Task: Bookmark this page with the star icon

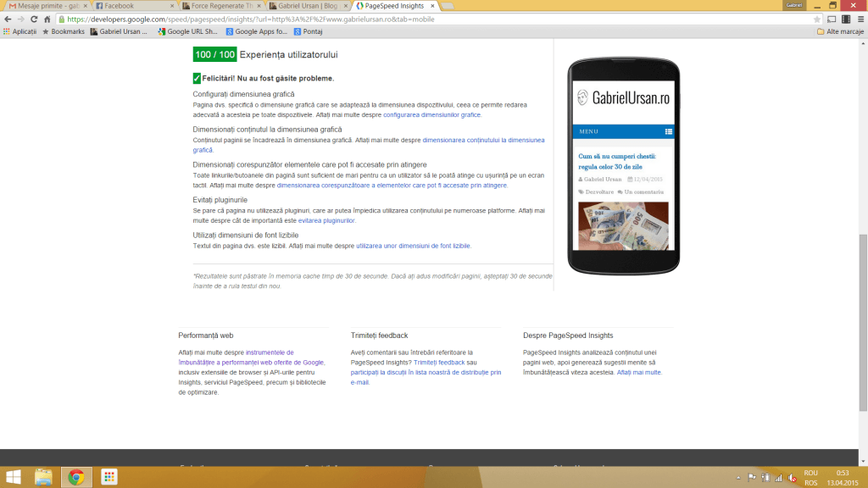Action: click(x=816, y=19)
